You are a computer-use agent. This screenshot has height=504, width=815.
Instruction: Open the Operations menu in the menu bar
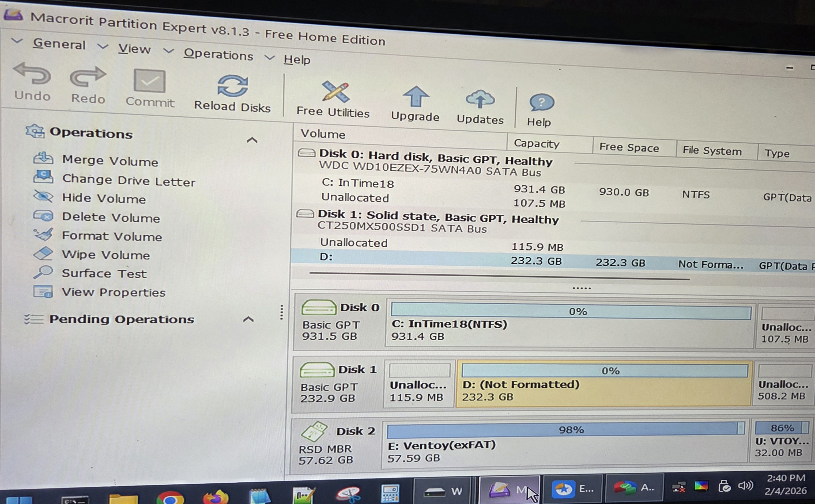tap(218, 54)
